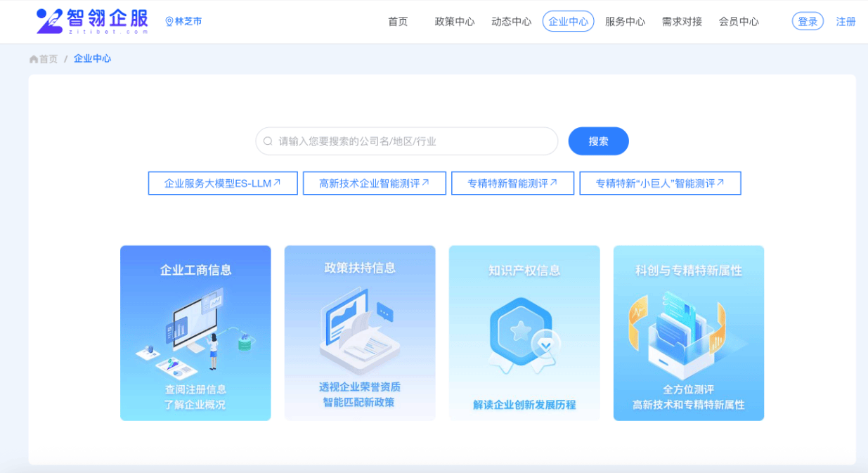Select the highlighted 企业中心 nav tab
The width and height of the screenshot is (868, 473).
(x=568, y=22)
